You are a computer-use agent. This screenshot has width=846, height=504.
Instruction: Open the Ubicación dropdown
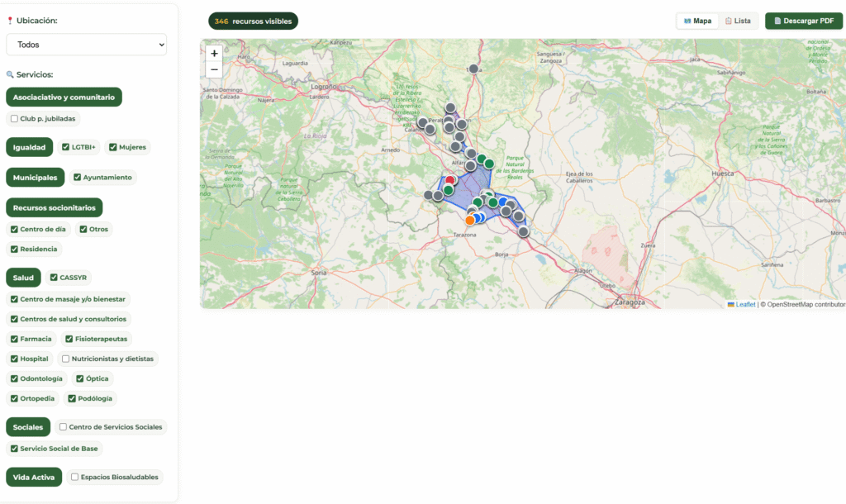click(87, 45)
